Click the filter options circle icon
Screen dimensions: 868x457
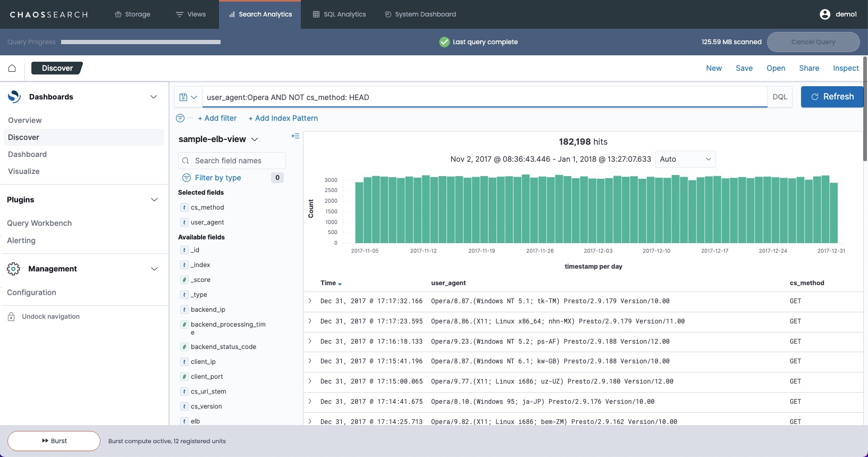[x=180, y=118]
